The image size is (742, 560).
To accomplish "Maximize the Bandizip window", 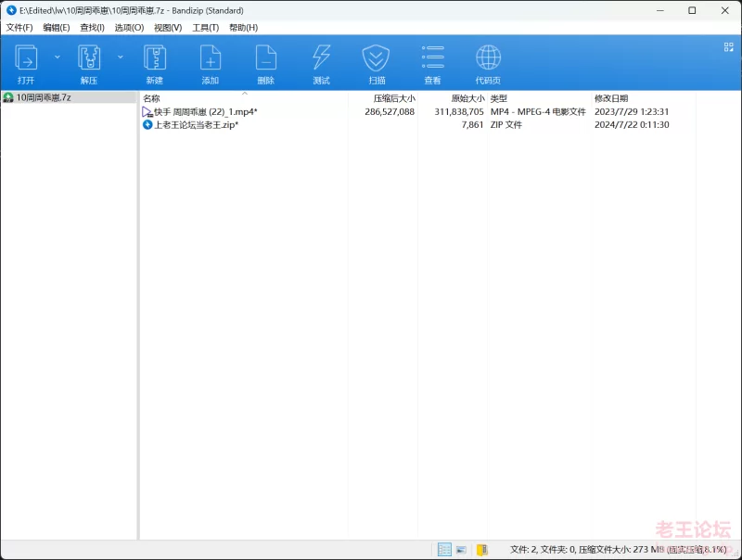I will (x=692, y=10).
